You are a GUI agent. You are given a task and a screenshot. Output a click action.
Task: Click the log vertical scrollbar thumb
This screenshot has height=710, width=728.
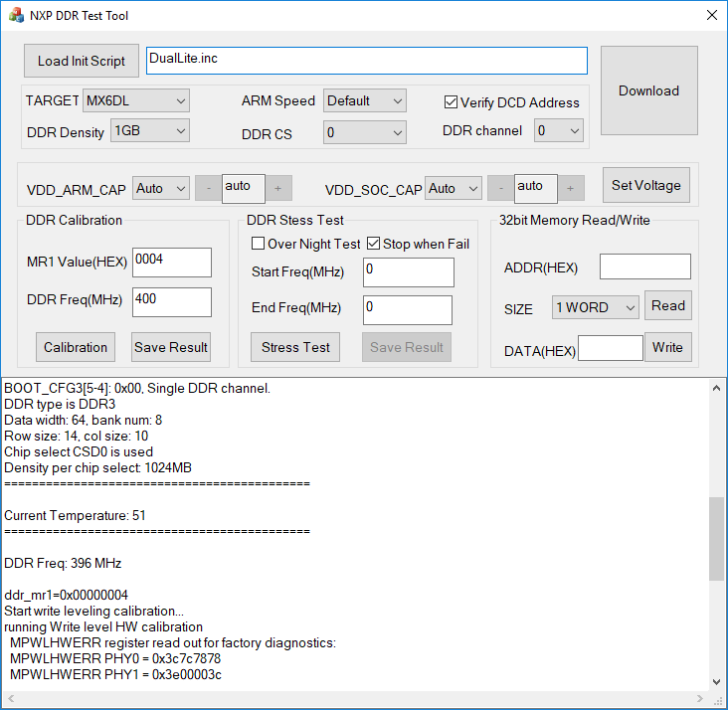tap(716, 539)
